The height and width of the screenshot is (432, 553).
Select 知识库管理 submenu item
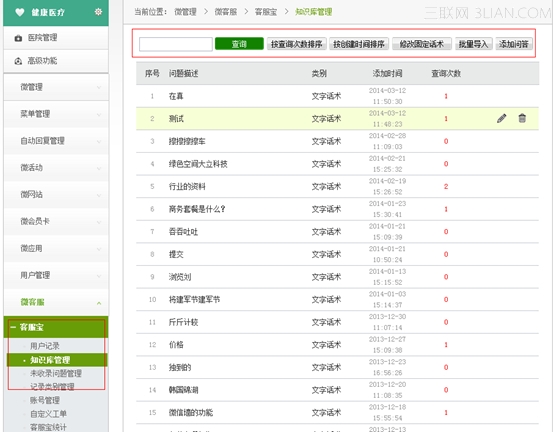pos(50,360)
